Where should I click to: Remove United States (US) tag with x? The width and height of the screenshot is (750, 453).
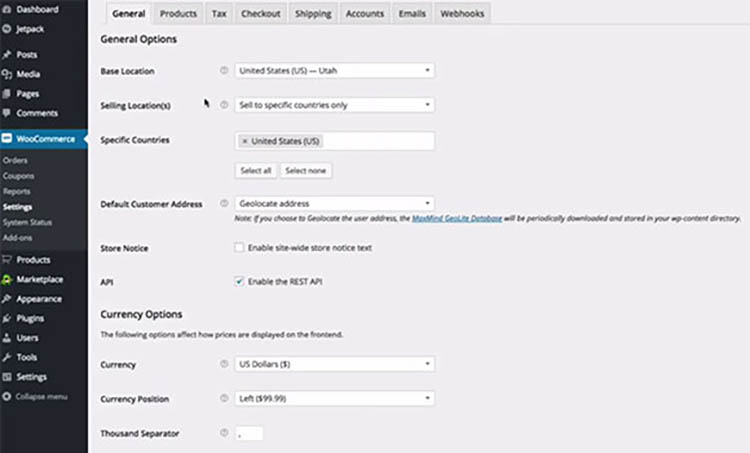point(245,141)
